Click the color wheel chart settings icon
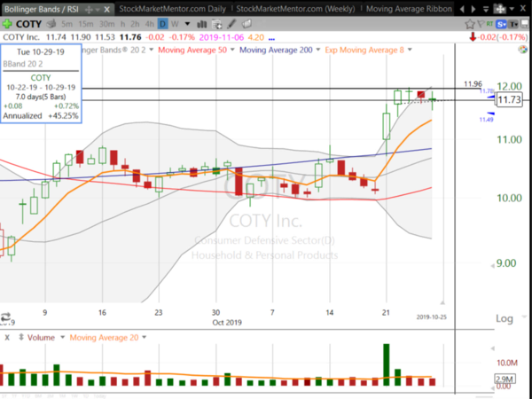 click(523, 50)
